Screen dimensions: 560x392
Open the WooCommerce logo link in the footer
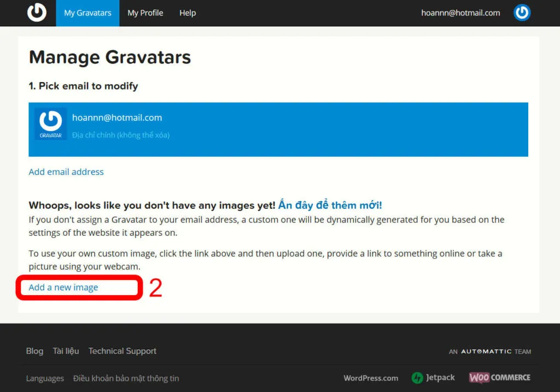(x=499, y=377)
